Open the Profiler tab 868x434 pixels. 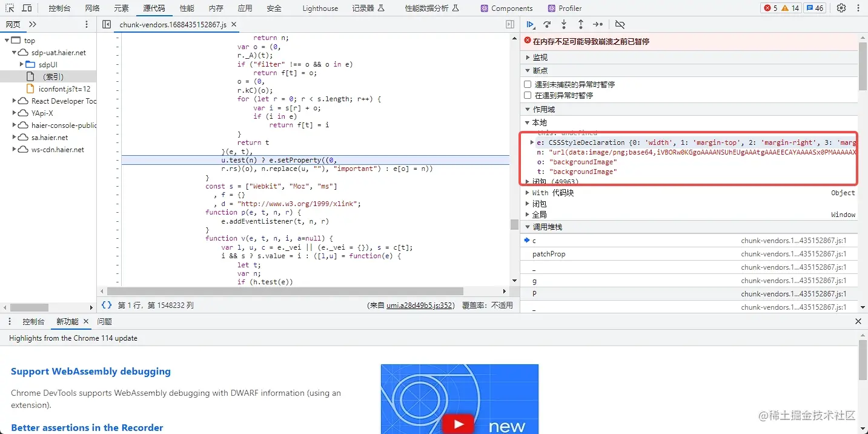[x=565, y=8]
